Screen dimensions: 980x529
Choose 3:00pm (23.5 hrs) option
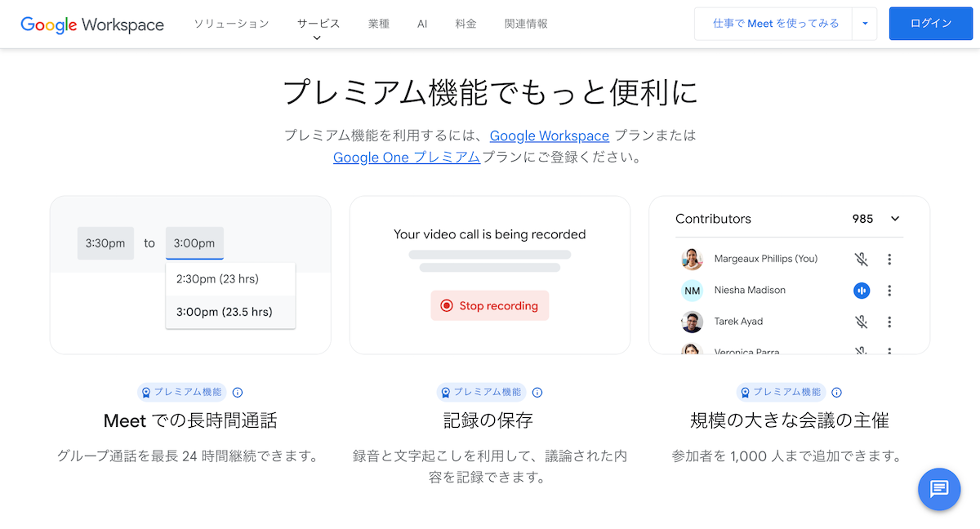(x=230, y=312)
